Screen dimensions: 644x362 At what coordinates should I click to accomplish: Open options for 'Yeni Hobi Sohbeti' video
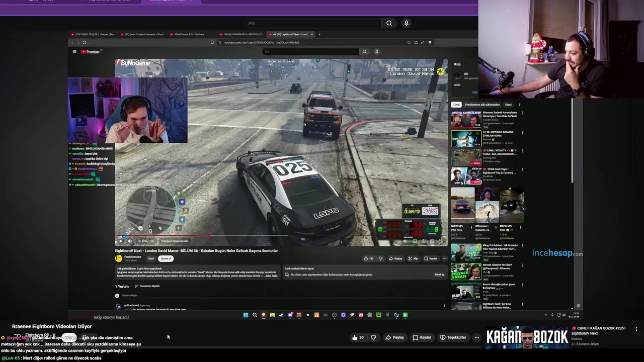pyautogui.click(x=522, y=113)
